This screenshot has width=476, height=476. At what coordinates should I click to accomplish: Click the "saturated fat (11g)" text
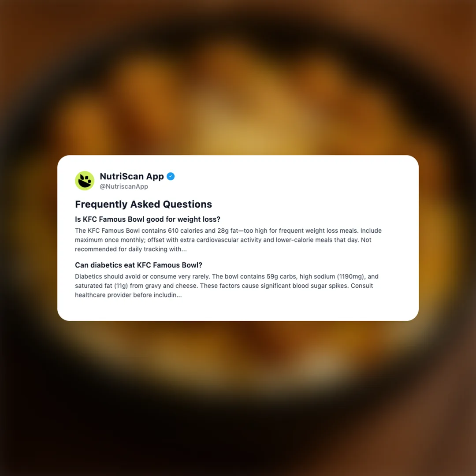point(101,286)
